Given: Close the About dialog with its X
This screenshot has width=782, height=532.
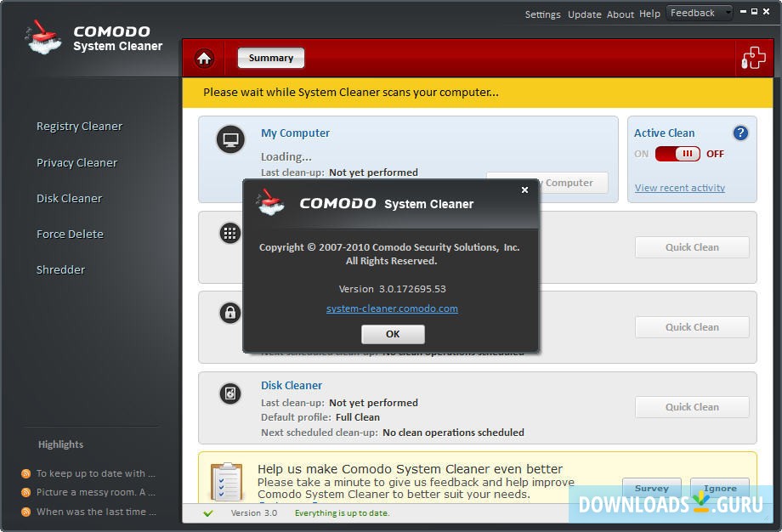Looking at the screenshot, I should (x=524, y=190).
